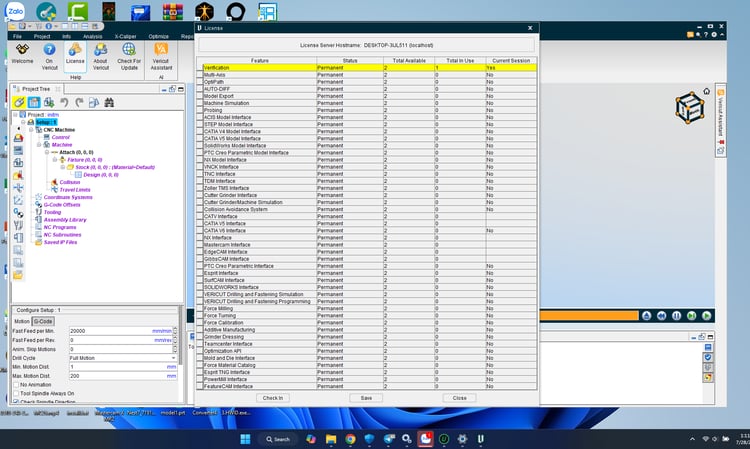Screen dimensions: 750x449
Task: Open the X-Caliper ribbon tab
Action: point(125,36)
